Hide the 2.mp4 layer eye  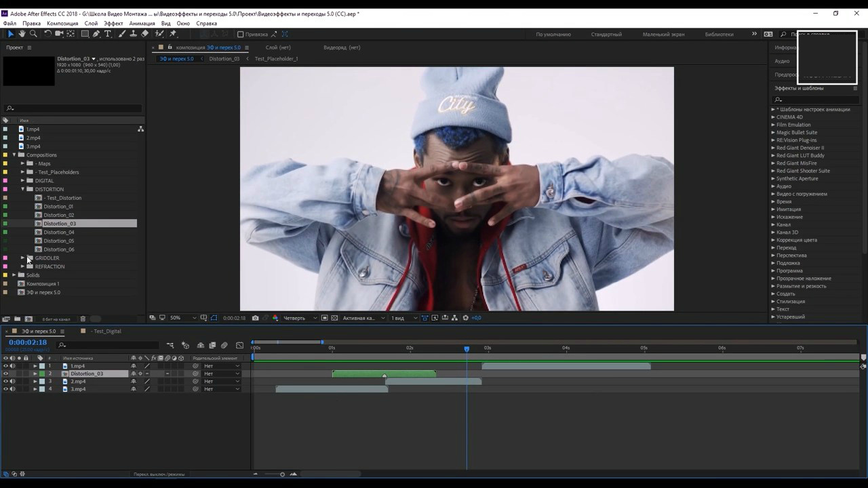5,382
